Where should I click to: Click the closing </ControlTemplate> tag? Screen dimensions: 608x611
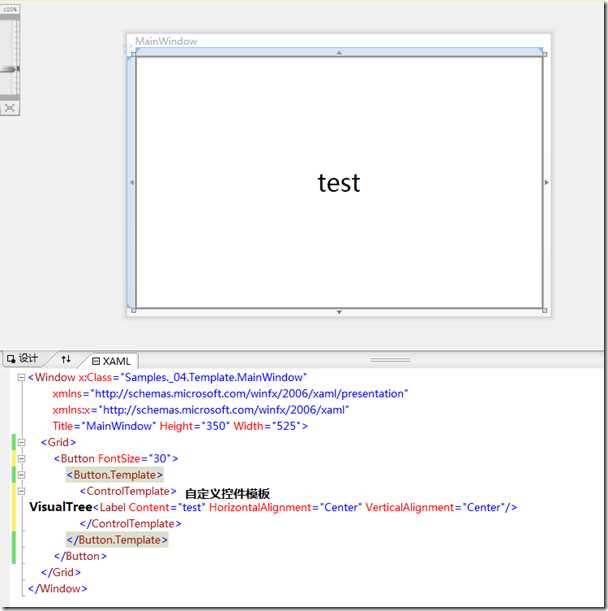[x=131, y=524]
